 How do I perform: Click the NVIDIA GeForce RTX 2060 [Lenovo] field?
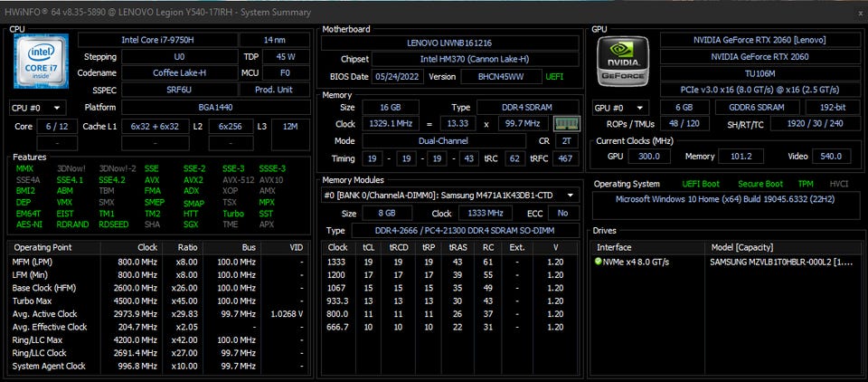coord(759,40)
